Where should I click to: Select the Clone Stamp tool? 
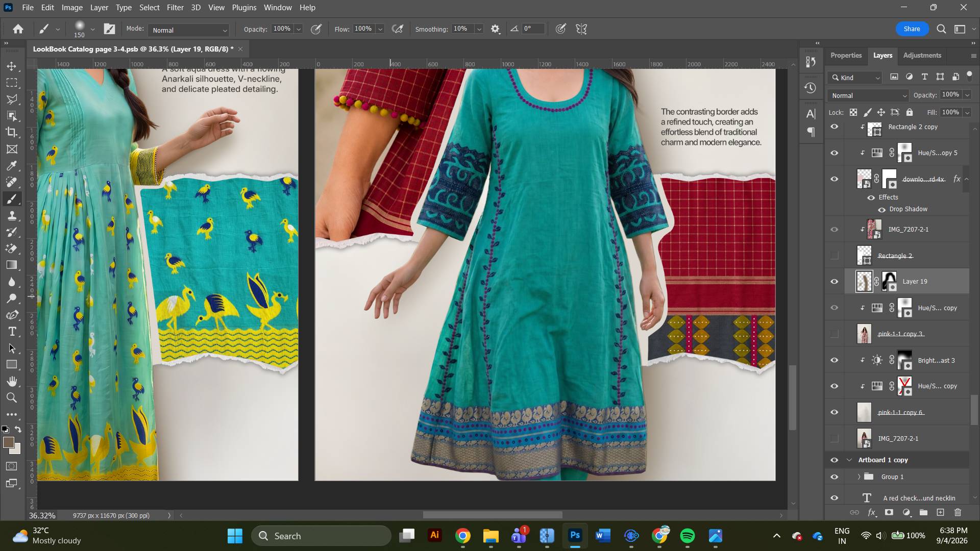pyautogui.click(x=11, y=216)
